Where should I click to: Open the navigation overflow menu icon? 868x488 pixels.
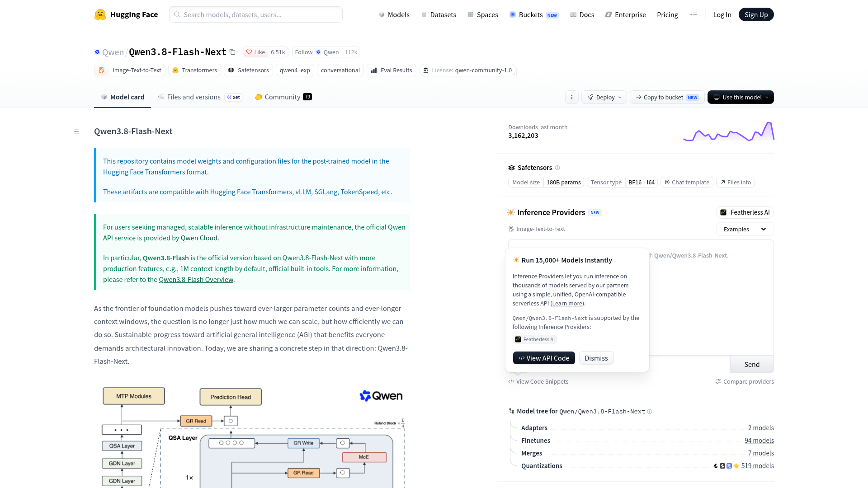coord(693,14)
